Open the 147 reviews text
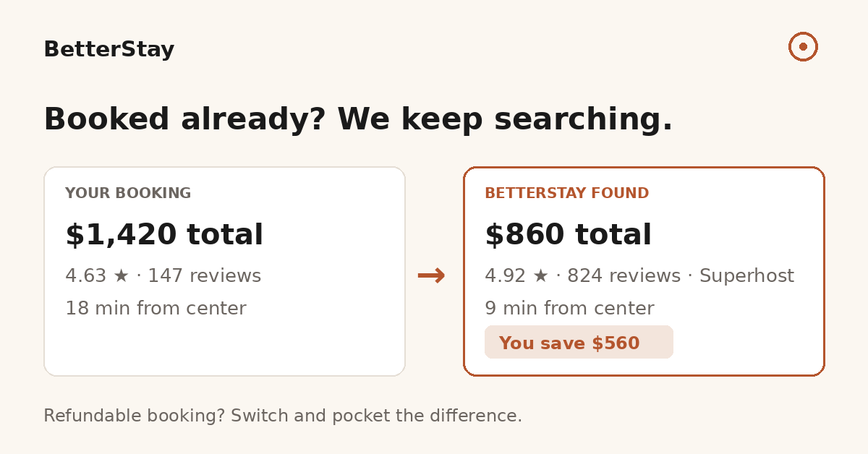 205,276
